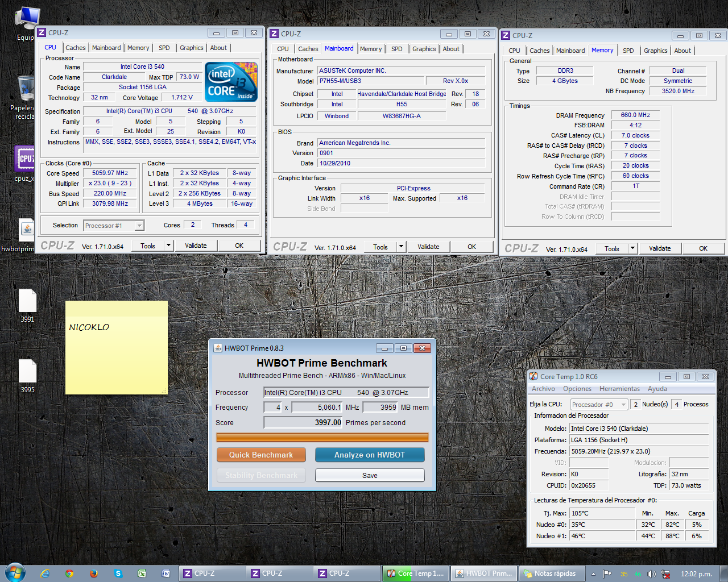Click the taskbar clock 12:02 p.m.
The height and width of the screenshot is (582, 728).
(x=696, y=573)
